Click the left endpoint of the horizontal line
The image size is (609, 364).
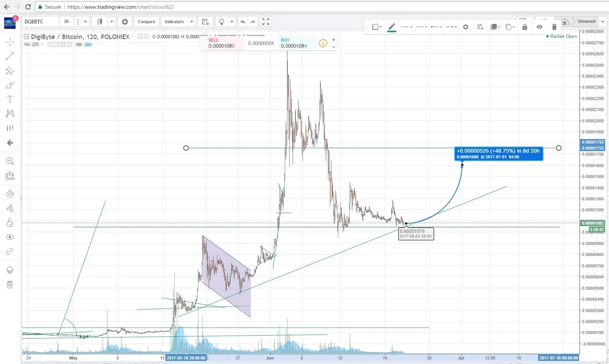(186, 148)
